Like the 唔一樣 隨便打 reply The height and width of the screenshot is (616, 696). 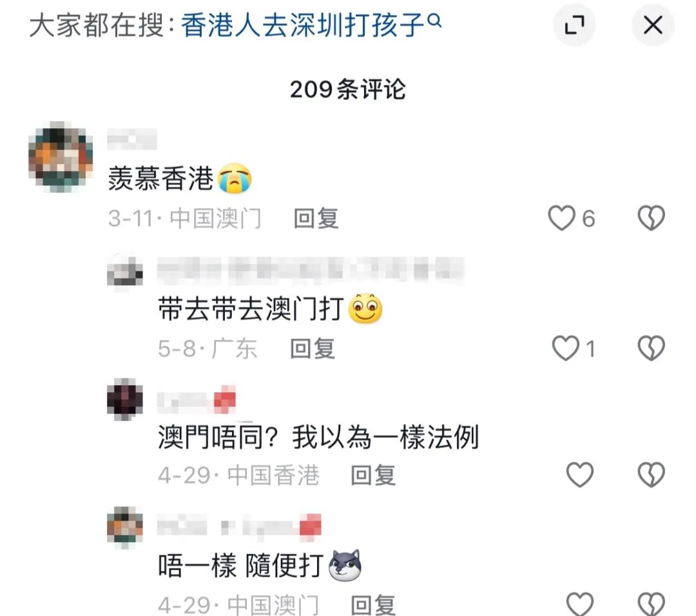580,604
